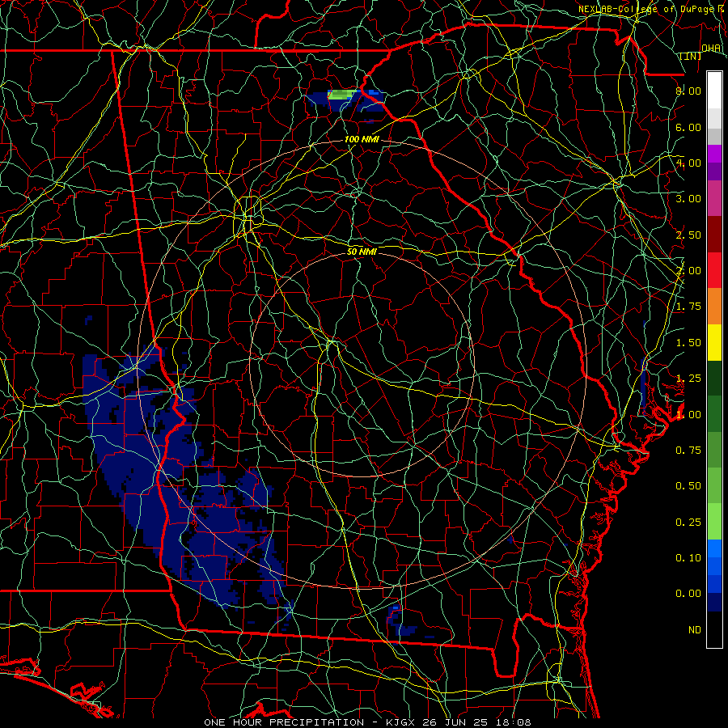Image resolution: width=728 pixels, height=728 pixels.
Task: Click the green precipitation cell north of 100 NMI
Action: point(344,95)
